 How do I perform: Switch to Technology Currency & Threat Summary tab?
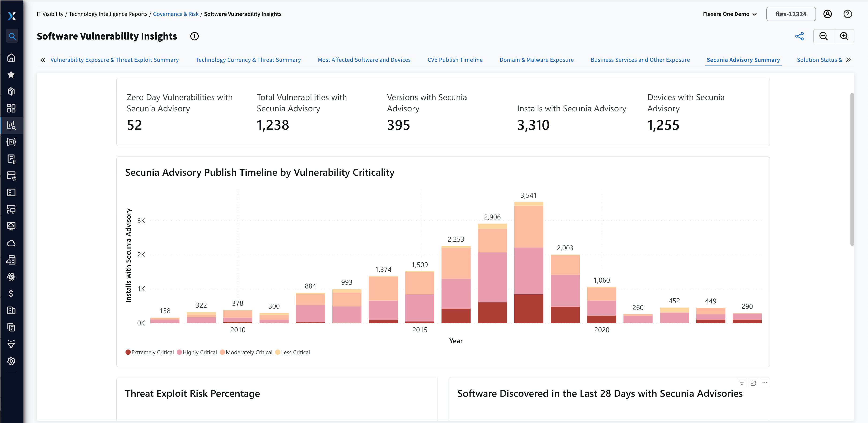click(x=248, y=60)
